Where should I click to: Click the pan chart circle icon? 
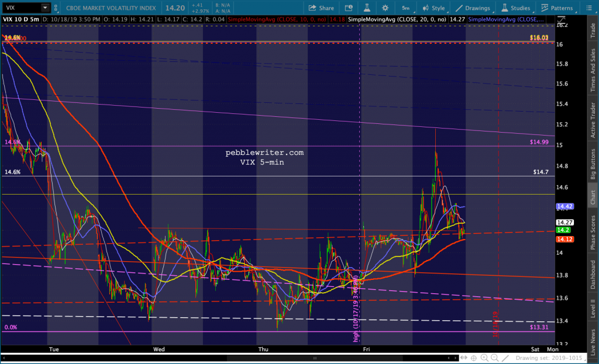[x=473, y=357]
